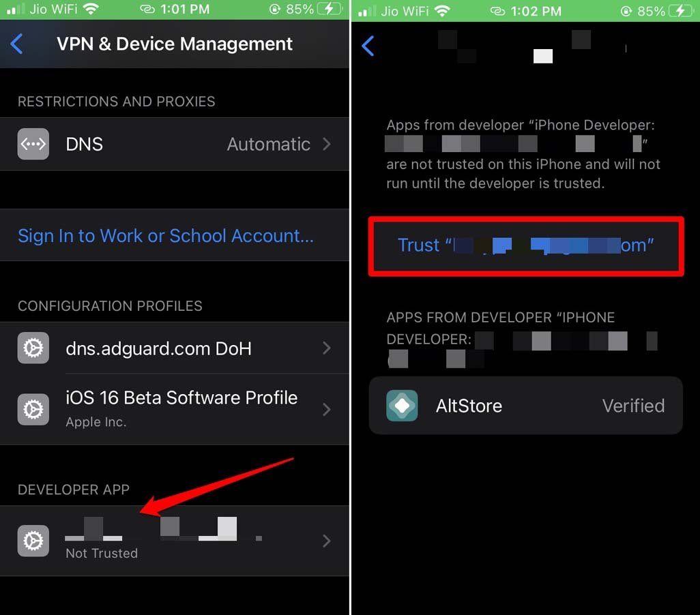Tap battery icon in left screen status bar
The height and width of the screenshot is (615, 700).
click(x=330, y=9)
